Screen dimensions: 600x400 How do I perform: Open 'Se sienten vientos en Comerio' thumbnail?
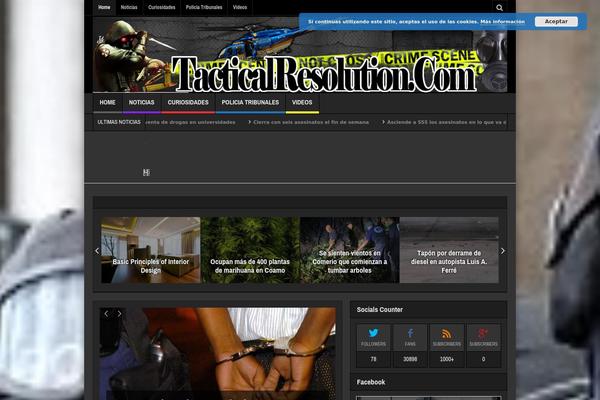tap(350, 250)
